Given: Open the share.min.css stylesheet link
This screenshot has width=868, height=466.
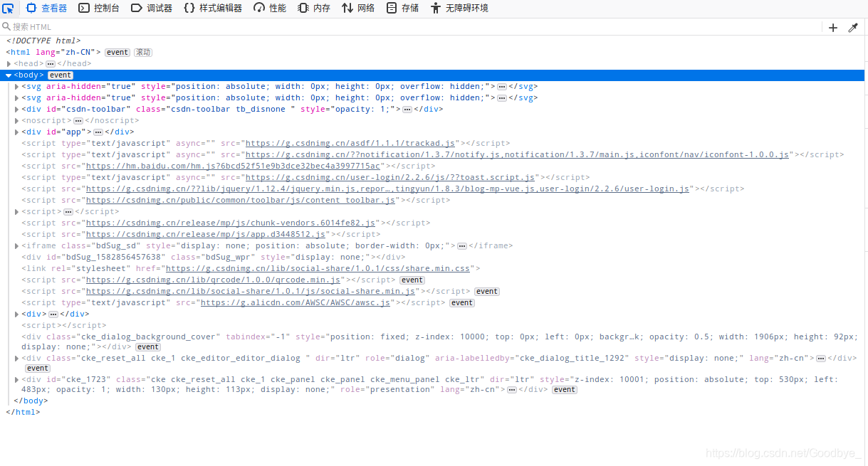Looking at the screenshot, I should pyautogui.click(x=318, y=269).
